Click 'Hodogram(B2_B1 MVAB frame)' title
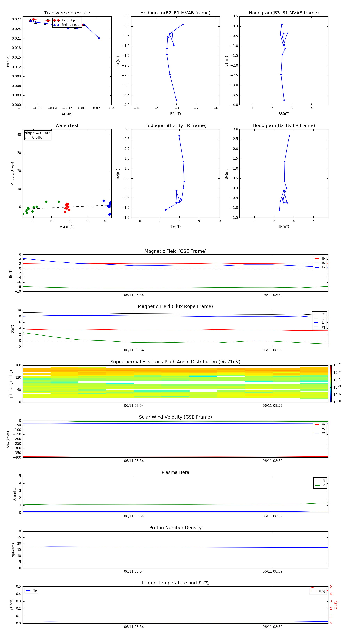 point(175,13)
